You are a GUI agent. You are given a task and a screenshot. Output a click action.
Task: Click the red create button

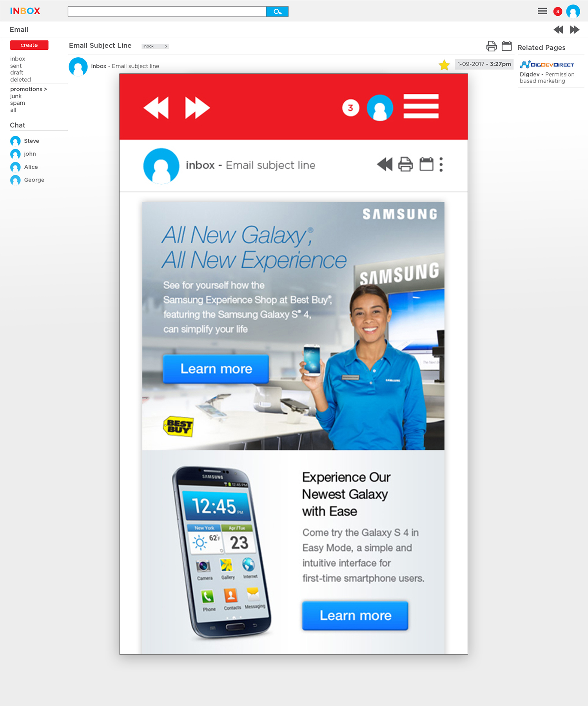pyautogui.click(x=29, y=45)
